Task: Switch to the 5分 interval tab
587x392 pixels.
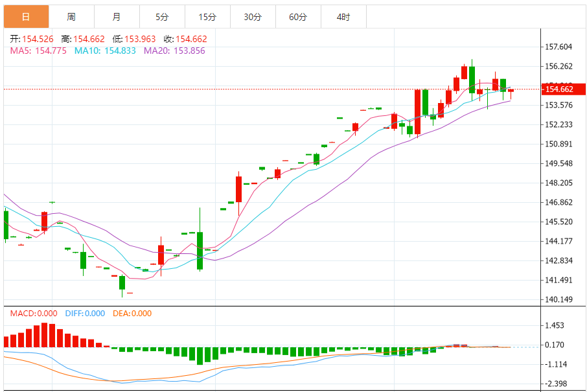Action: click(x=162, y=17)
